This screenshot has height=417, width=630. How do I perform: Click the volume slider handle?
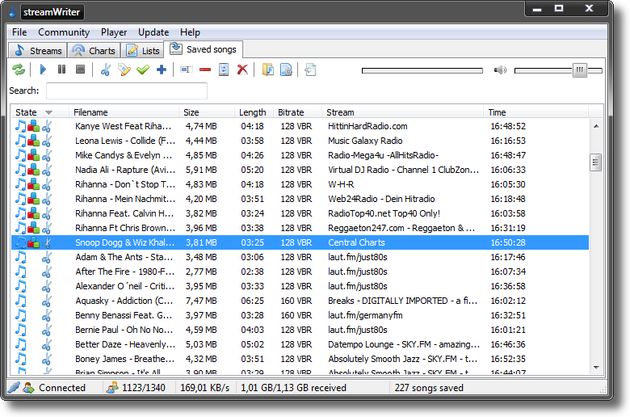579,70
